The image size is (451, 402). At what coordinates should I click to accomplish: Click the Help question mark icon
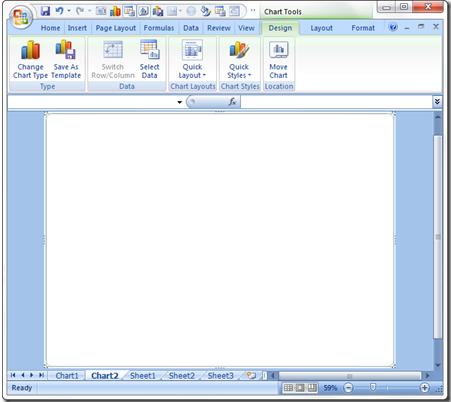(x=393, y=27)
